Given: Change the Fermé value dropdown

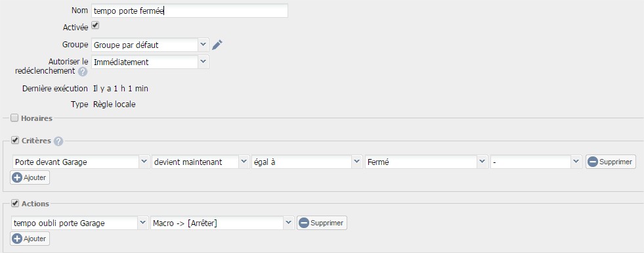Looking at the screenshot, I should [426, 162].
